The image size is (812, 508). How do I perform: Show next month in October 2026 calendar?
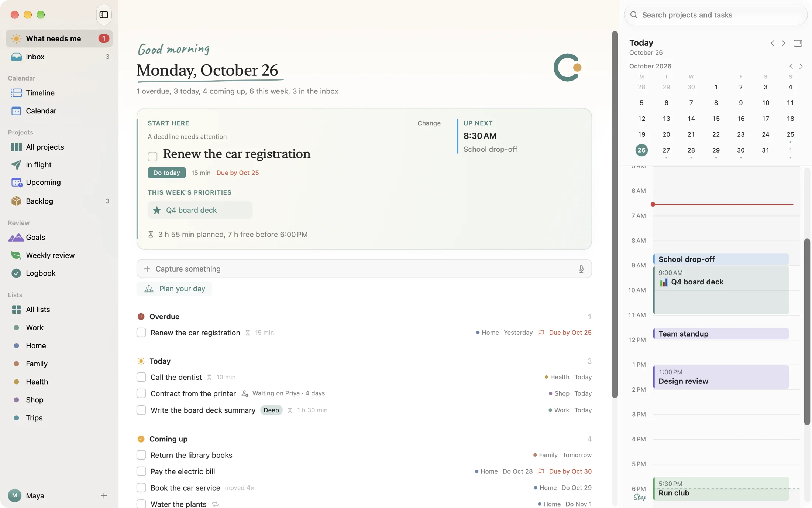[x=801, y=66]
